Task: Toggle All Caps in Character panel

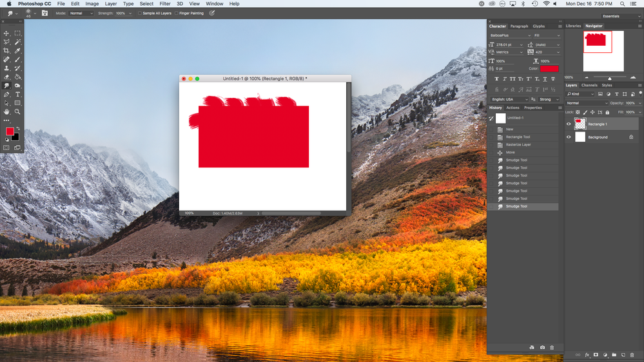Action: tap(512, 79)
